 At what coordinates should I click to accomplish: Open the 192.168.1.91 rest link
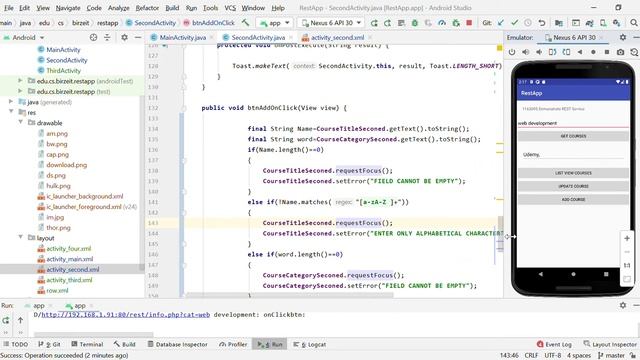point(126,315)
